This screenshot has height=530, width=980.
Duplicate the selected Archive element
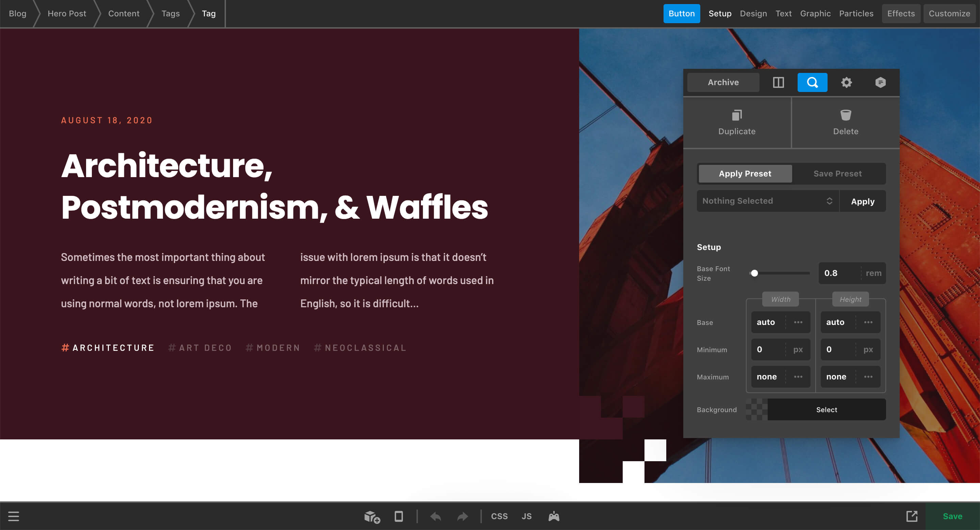pyautogui.click(x=736, y=122)
